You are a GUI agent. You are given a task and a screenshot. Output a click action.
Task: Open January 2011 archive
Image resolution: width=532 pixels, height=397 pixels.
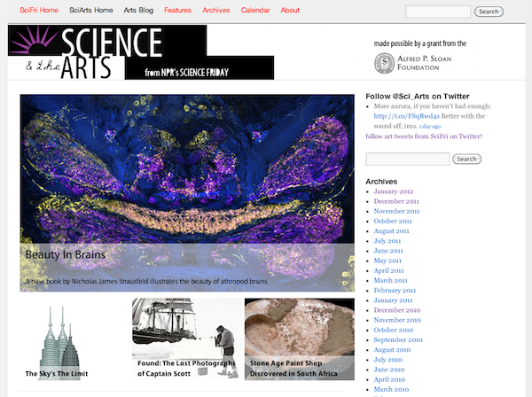(393, 300)
